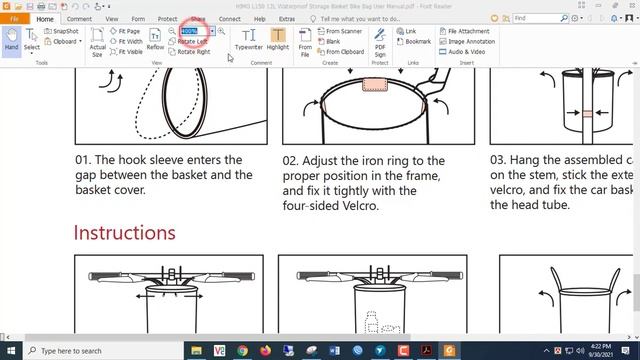
Task: Click Fit Visible view option
Action: [x=126, y=52]
